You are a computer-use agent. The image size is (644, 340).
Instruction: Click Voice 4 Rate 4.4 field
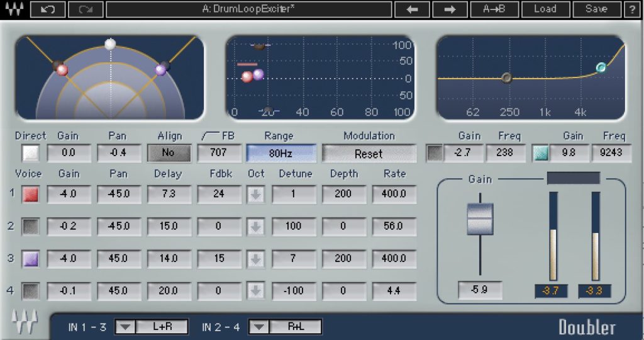(394, 291)
